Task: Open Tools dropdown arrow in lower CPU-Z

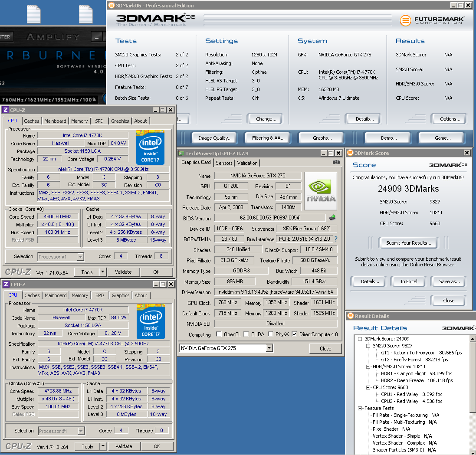Action: coord(103,446)
